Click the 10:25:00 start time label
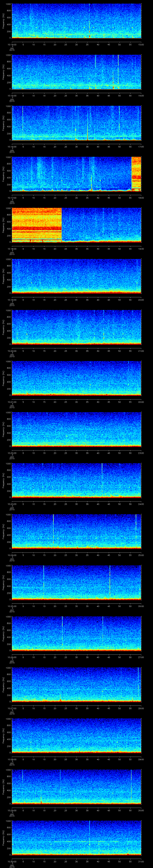This screenshot has width=153, height=868. click(x=12, y=606)
